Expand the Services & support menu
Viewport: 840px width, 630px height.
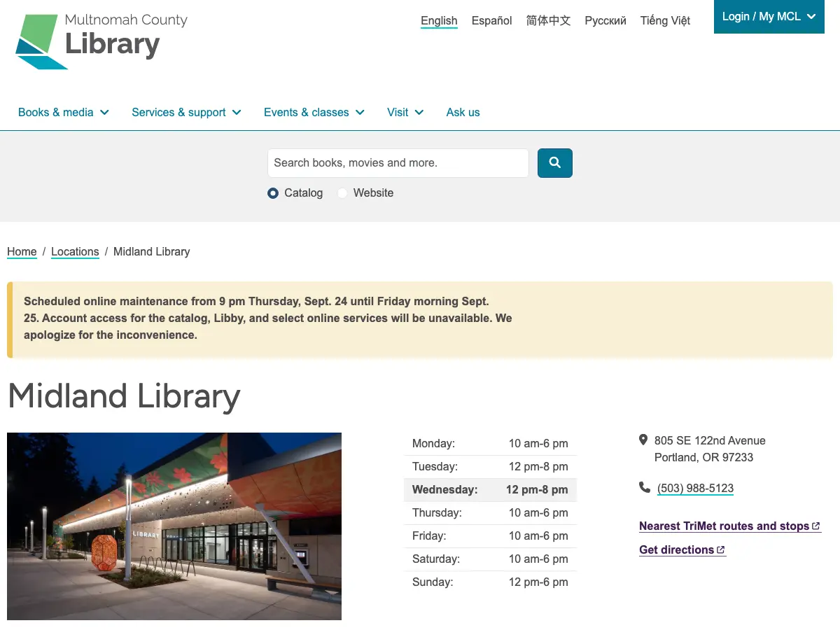pos(186,112)
